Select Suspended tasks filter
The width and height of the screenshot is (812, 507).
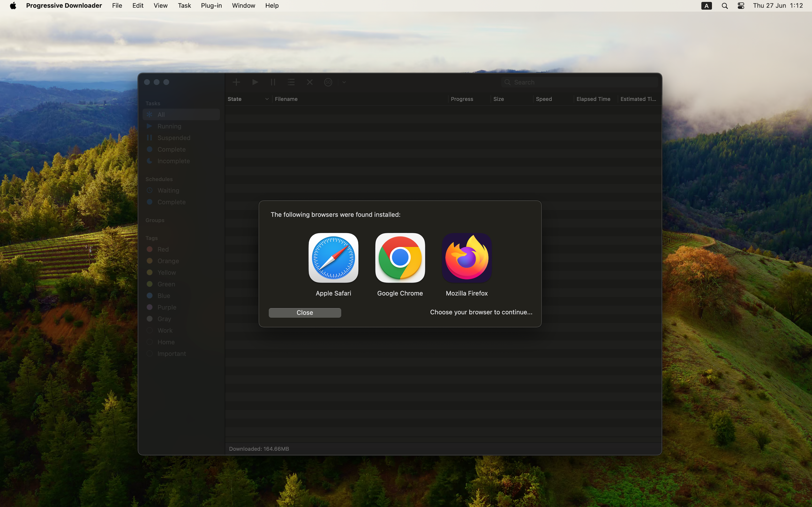(173, 138)
